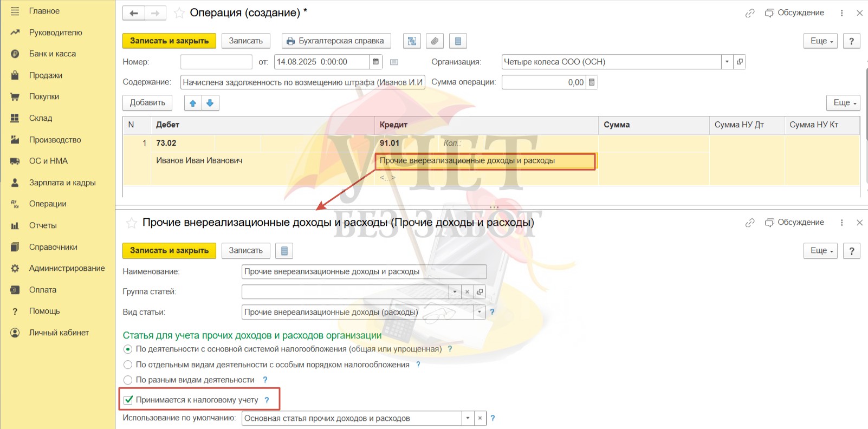Click the Операции section icon

pos(15,204)
